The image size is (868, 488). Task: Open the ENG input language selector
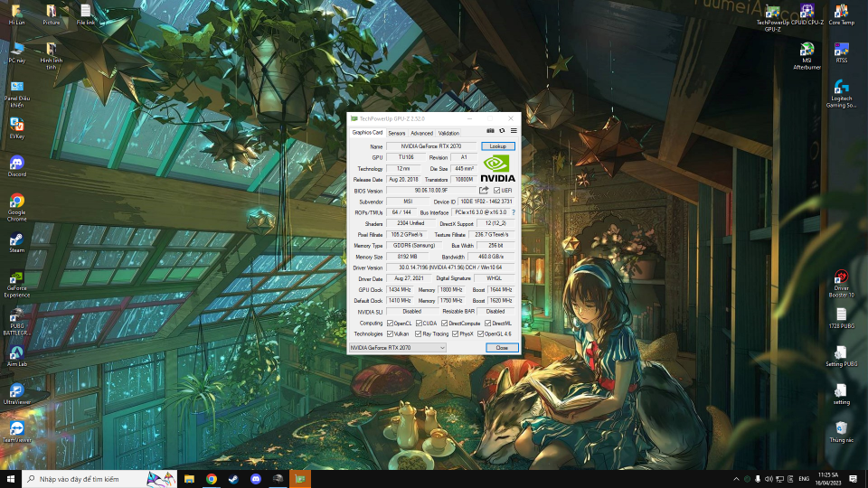(804, 479)
